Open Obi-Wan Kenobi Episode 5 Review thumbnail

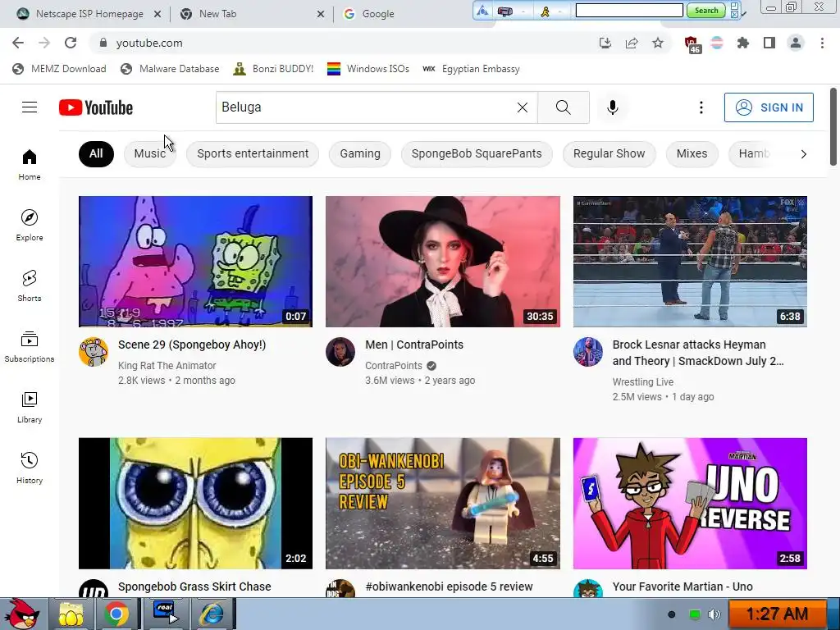tap(442, 503)
